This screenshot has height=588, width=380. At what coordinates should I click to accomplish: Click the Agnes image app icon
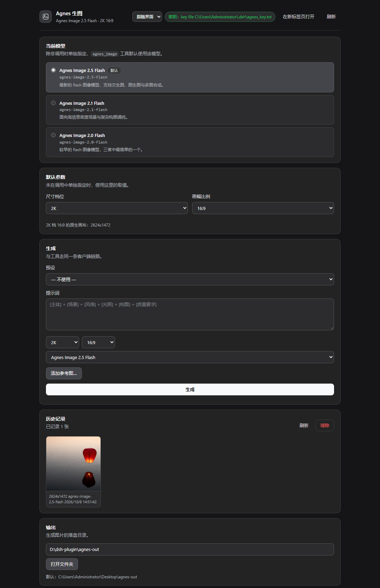point(46,17)
